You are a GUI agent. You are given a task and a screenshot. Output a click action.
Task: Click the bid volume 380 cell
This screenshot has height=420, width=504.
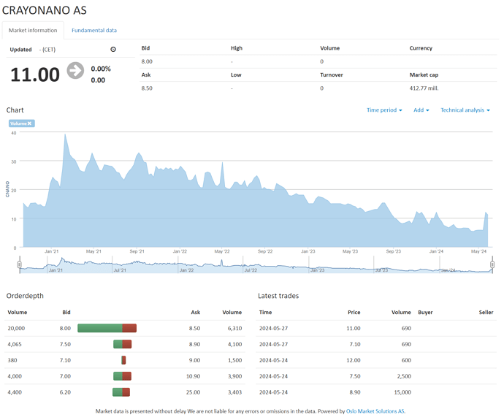pyautogui.click(x=12, y=360)
